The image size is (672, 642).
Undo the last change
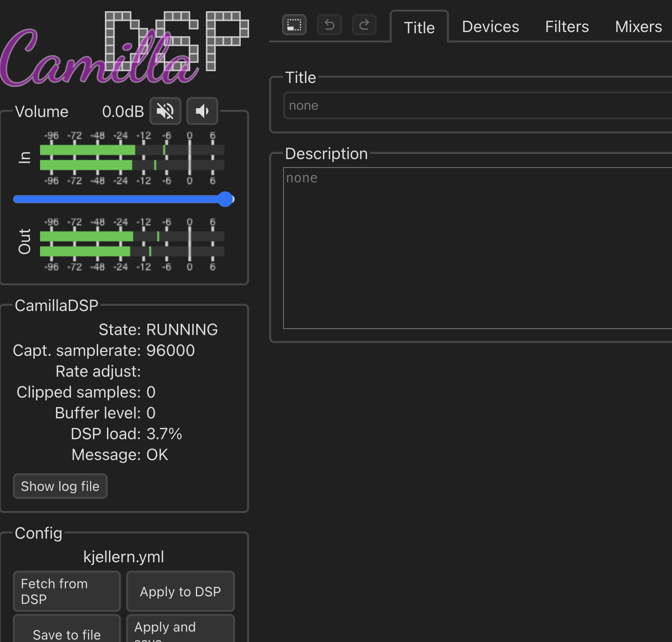coord(329,25)
